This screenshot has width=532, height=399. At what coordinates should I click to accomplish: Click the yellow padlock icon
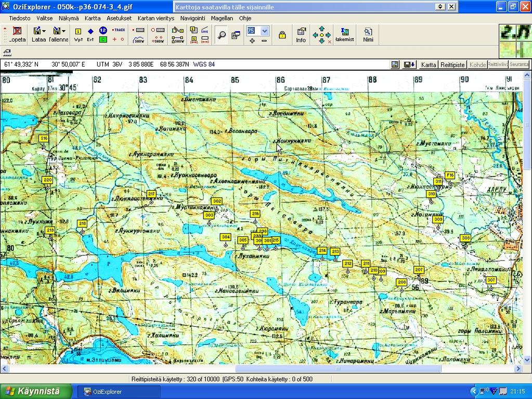click(282, 35)
